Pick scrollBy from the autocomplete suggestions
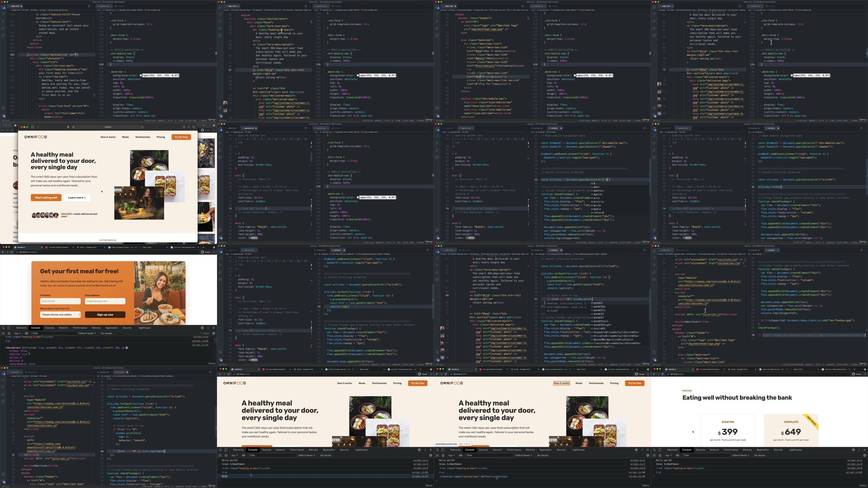This screenshot has height=488, width=868. coord(599,306)
